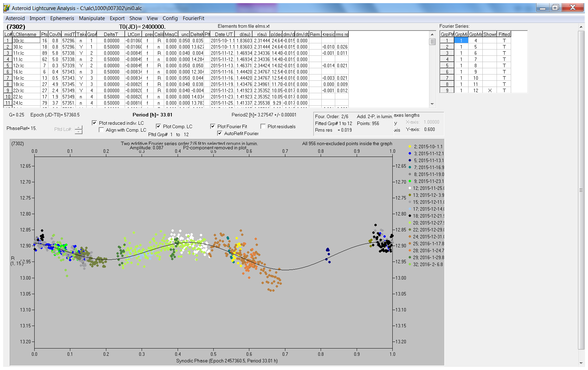The image size is (588, 370).
Task: Open the FourierFit menu
Action: (x=194, y=18)
